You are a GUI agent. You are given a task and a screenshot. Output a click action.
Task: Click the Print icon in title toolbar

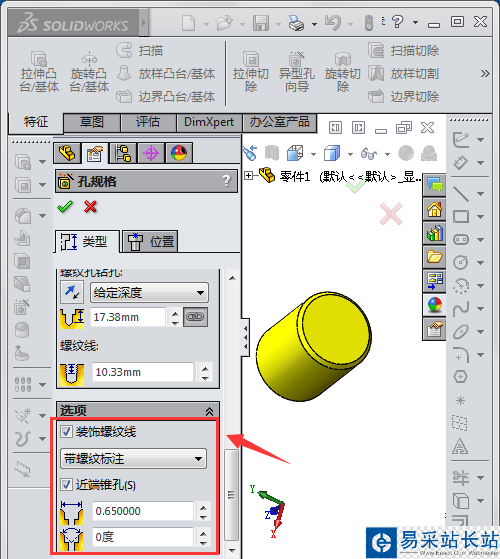(x=296, y=23)
